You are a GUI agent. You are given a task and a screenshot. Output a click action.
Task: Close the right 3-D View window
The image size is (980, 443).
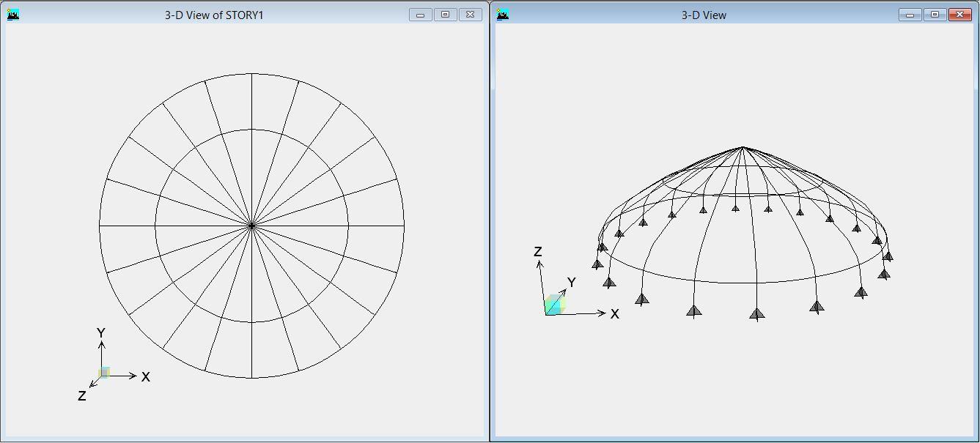point(959,14)
